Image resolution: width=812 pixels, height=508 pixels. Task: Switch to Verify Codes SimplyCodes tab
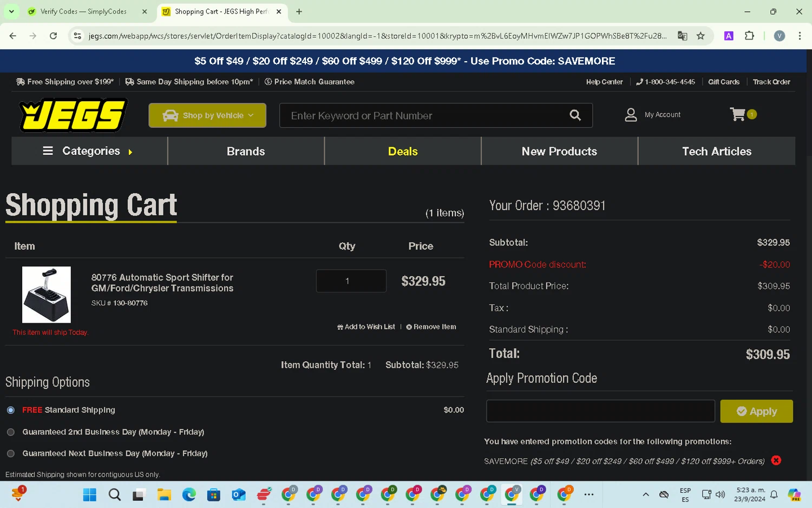[x=84, y=11]
